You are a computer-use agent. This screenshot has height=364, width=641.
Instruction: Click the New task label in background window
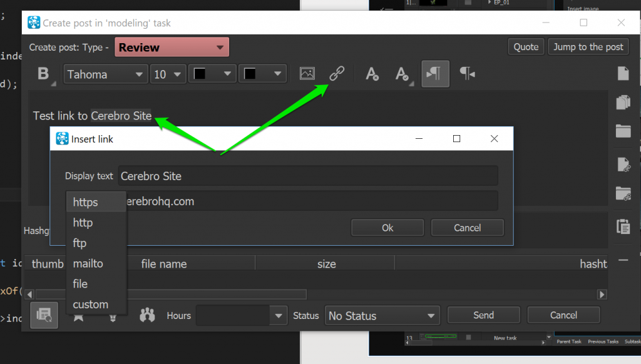click(x=505, y=338)
